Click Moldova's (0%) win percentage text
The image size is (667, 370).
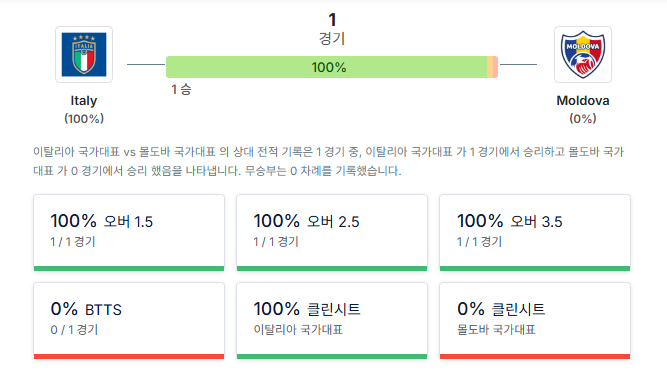pyautogui.click(x=583, y=119)
